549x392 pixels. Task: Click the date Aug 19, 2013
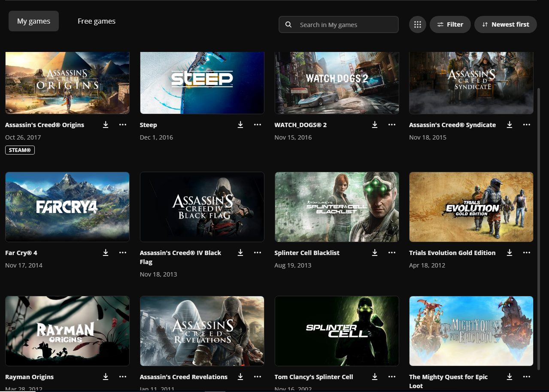click(x=293, y=265)
